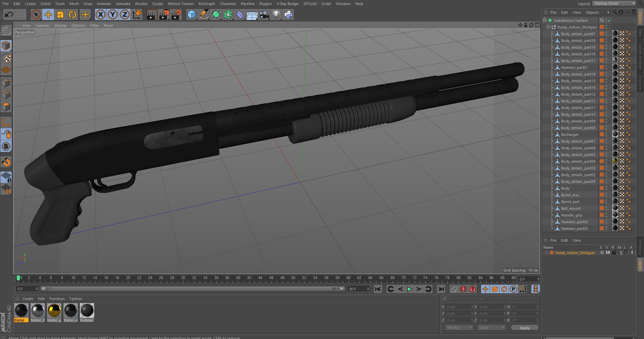The height and width of the screenshot is (339, 644).
Task: Go to end of animation
Action: click(441, 289)
